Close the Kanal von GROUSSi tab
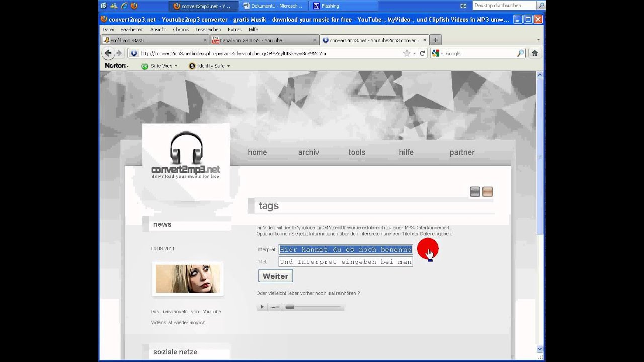 pos(314,40)
